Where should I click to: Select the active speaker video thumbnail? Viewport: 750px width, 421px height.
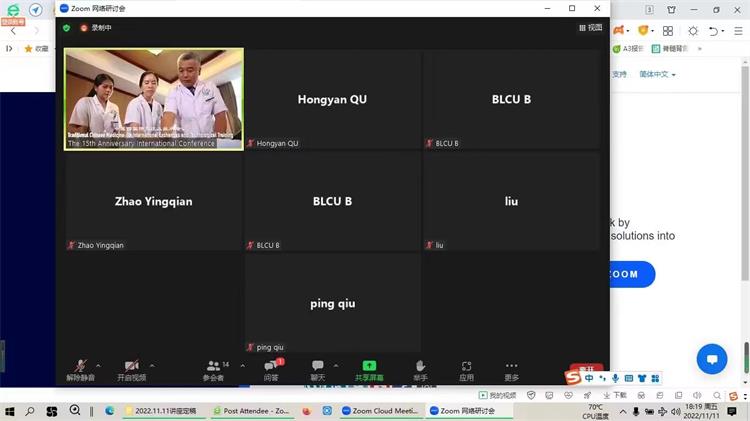pyautogui.click(x=154, y=99)
